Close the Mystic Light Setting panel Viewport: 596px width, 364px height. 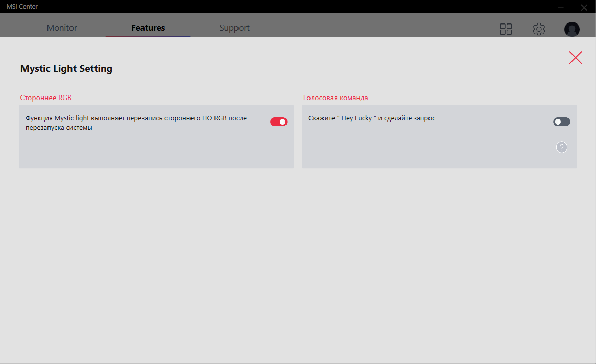[x=576, y=57]
